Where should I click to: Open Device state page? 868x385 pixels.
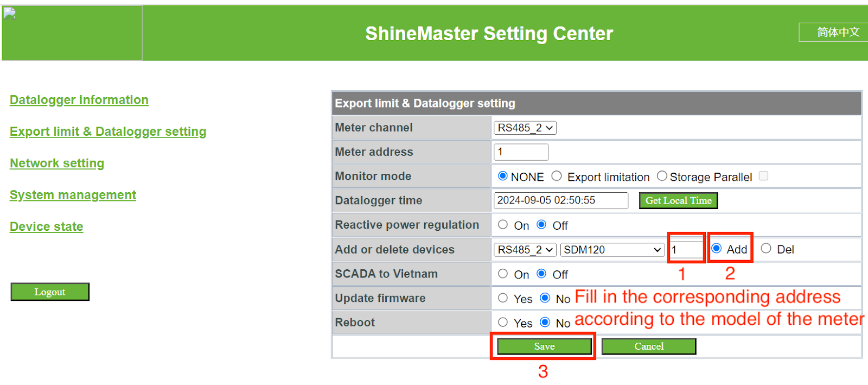click(x=47, y=226)
